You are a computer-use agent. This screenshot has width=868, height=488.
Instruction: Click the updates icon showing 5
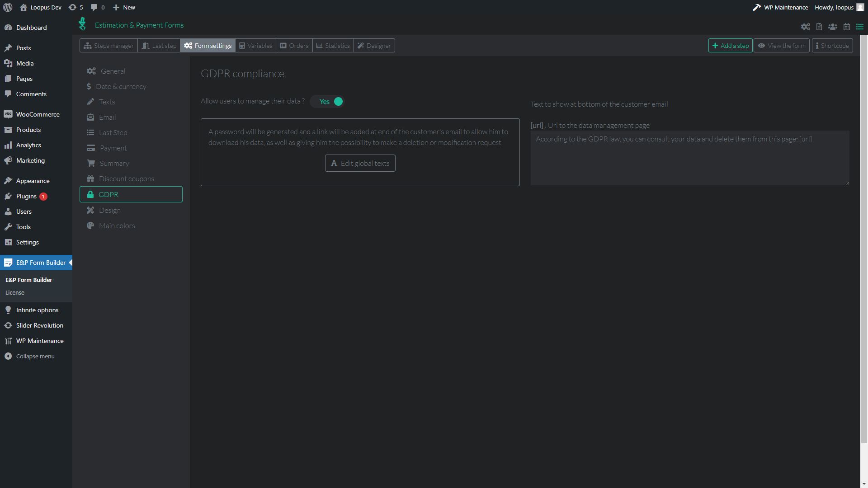pyautogui.click(x=75, y=7)
